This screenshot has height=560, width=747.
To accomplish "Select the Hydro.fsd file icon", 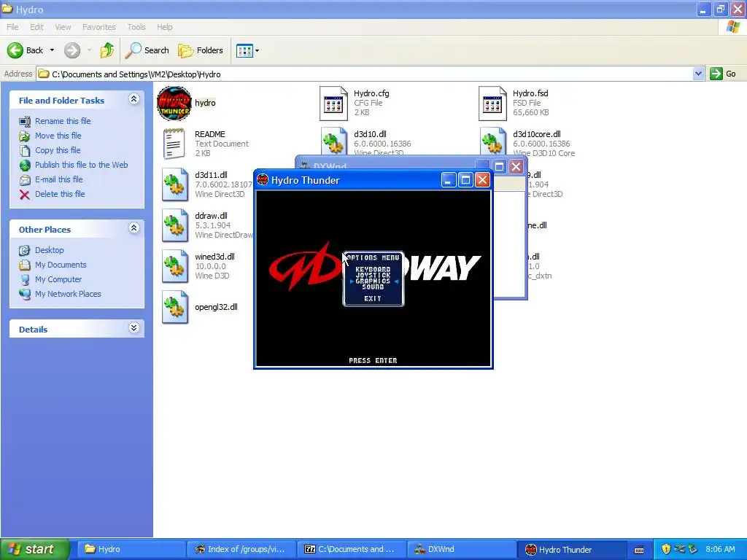I will click(x=492, y=104).
